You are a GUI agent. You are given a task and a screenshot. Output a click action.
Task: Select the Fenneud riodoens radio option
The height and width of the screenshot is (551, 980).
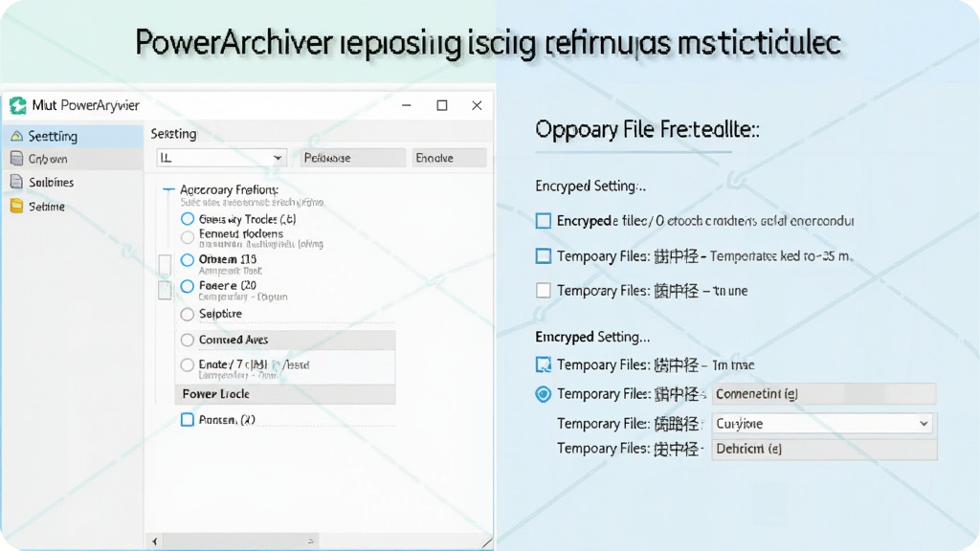coord(187,237)
